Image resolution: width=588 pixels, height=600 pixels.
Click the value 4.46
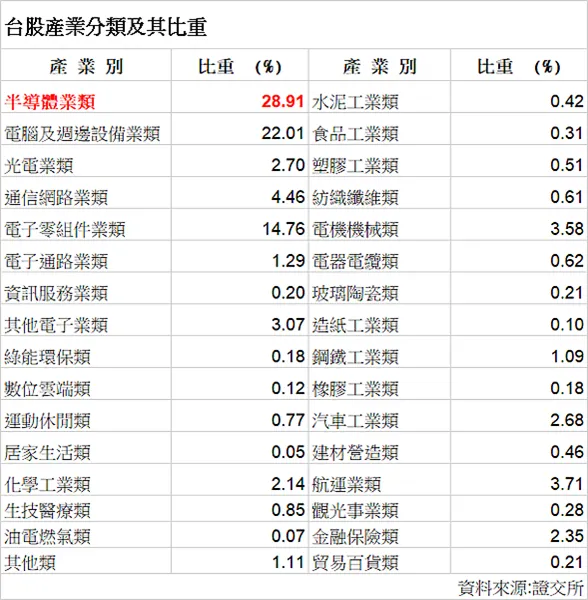288,197
